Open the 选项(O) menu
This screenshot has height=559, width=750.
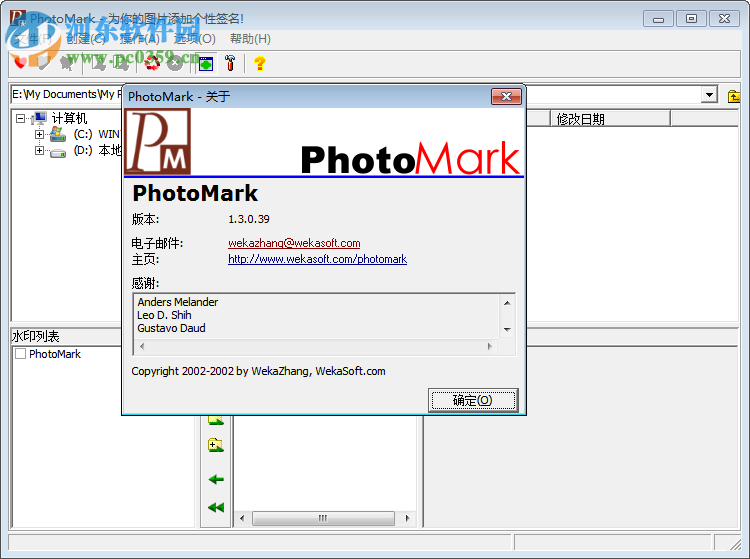(x=195, y=39)
